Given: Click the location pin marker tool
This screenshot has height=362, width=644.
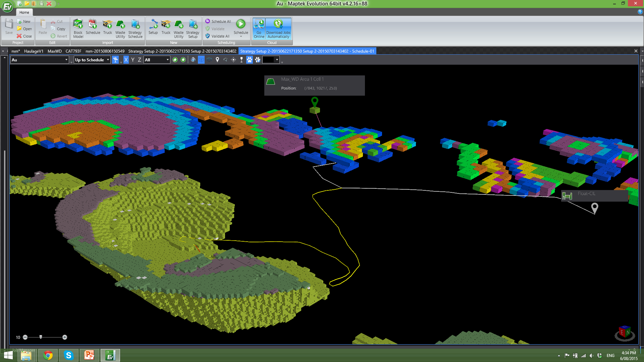Looking at the screenshot, I should pyautogui.click(x=217, y=60).
